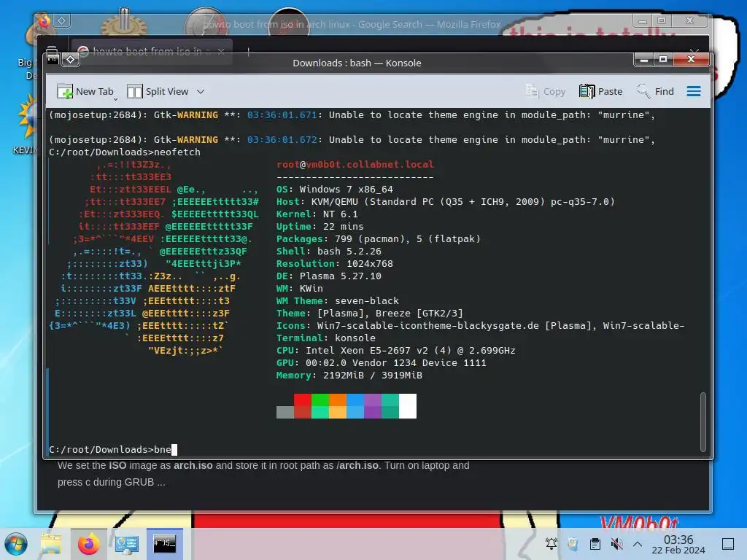Click the Paste clipboard toolbar button
747x560 pixels.
601,91
